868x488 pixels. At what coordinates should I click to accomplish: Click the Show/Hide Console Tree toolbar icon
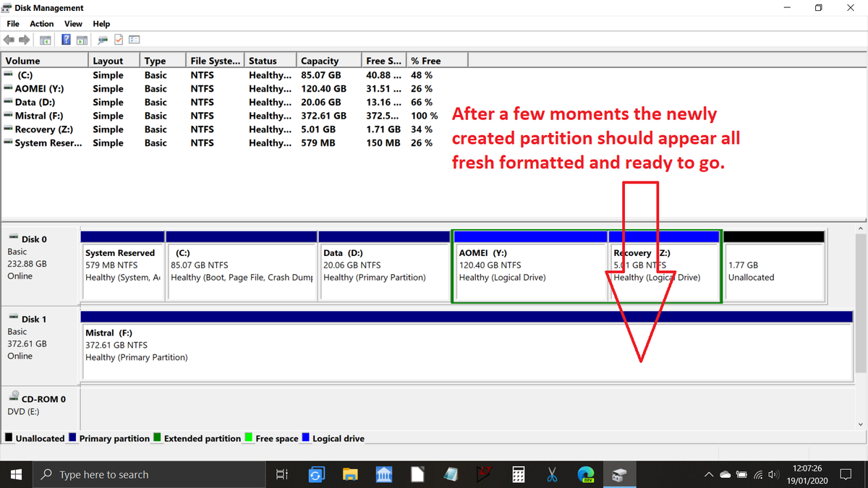coord(46,40)
